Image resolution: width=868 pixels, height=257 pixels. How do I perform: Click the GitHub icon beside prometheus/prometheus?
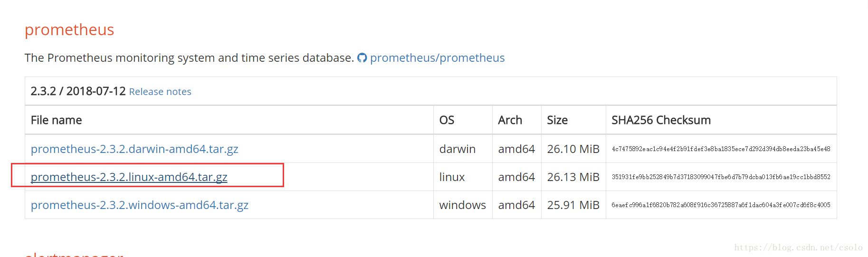362,58
